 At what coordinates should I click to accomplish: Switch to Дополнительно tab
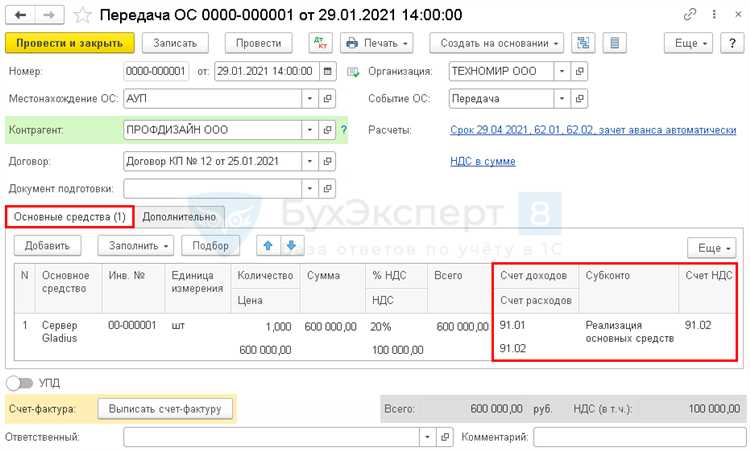pyautogui.click(x=179, y=217)
